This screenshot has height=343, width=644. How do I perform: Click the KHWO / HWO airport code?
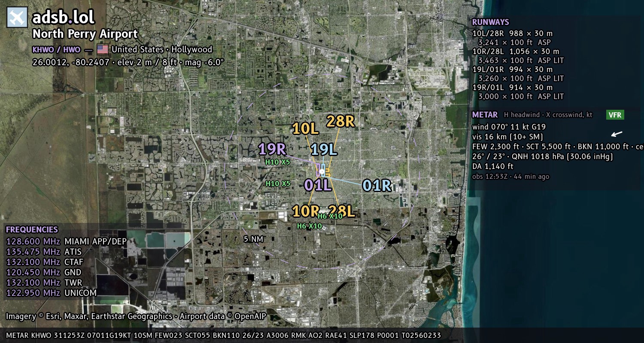[x=56, y=50]
